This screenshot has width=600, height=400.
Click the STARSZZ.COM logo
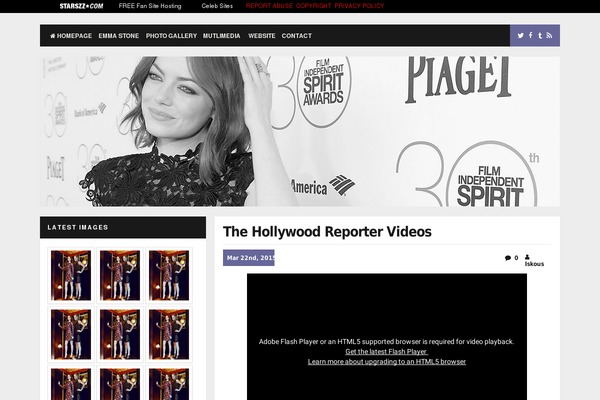(x=81, y=6)
